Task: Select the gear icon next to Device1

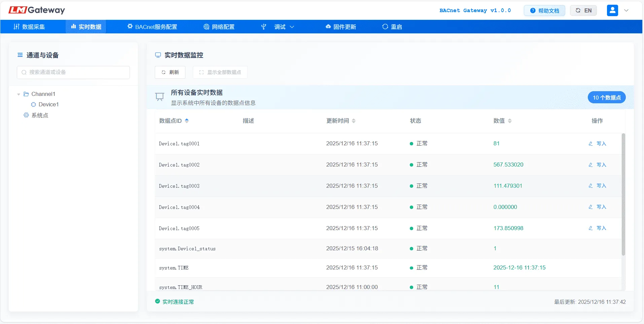Action: [34, 105]
